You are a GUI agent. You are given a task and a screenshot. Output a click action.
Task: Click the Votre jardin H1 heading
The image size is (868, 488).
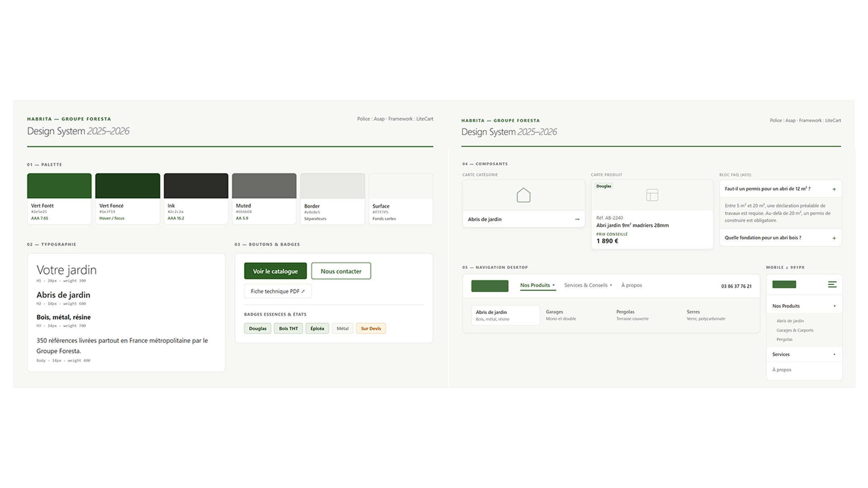[66, 270]
